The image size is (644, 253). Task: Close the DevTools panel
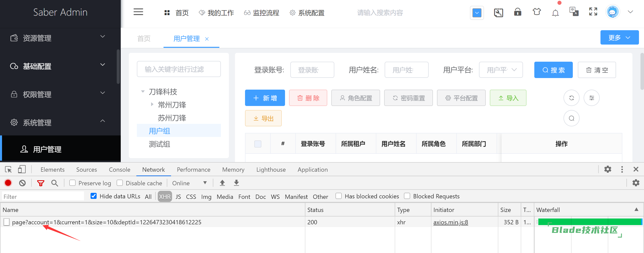pyautogui.click(x=636, y=169)
